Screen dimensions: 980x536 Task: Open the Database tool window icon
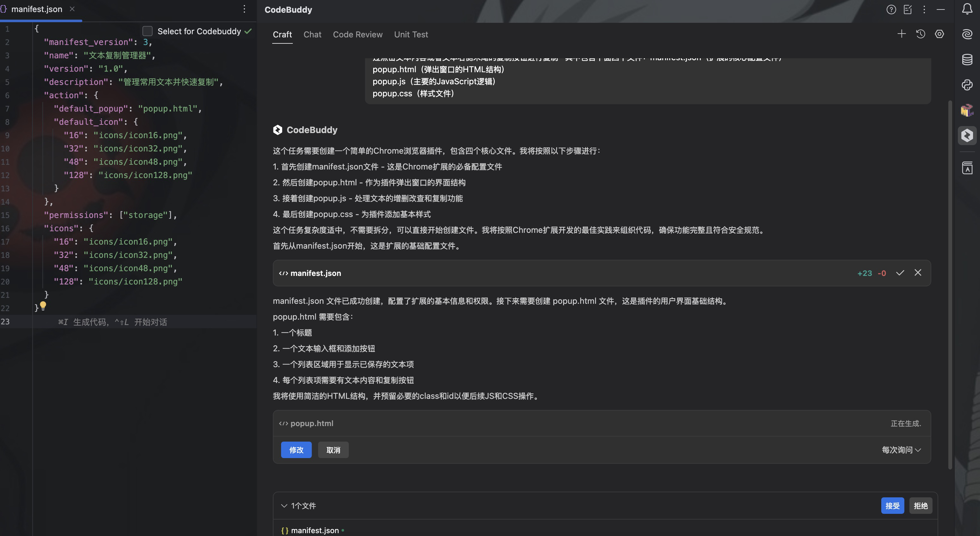pos(967,59)
